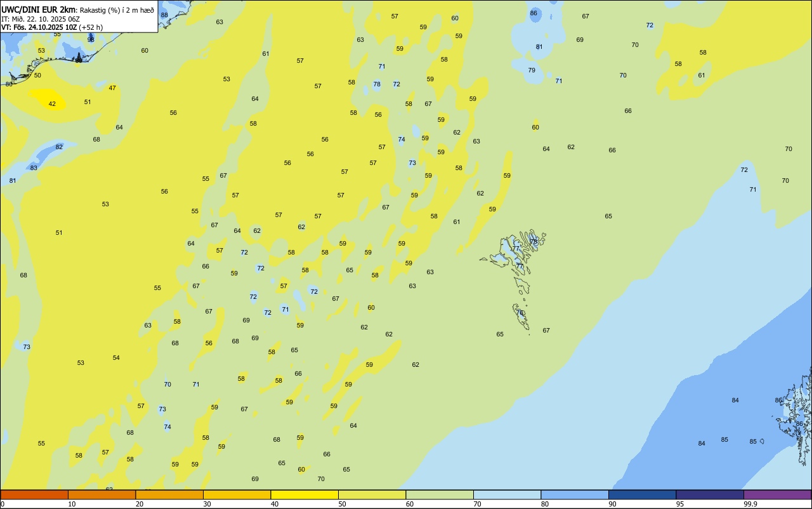Select the 40–50 bright yellow legend swatch

point(304,494)
